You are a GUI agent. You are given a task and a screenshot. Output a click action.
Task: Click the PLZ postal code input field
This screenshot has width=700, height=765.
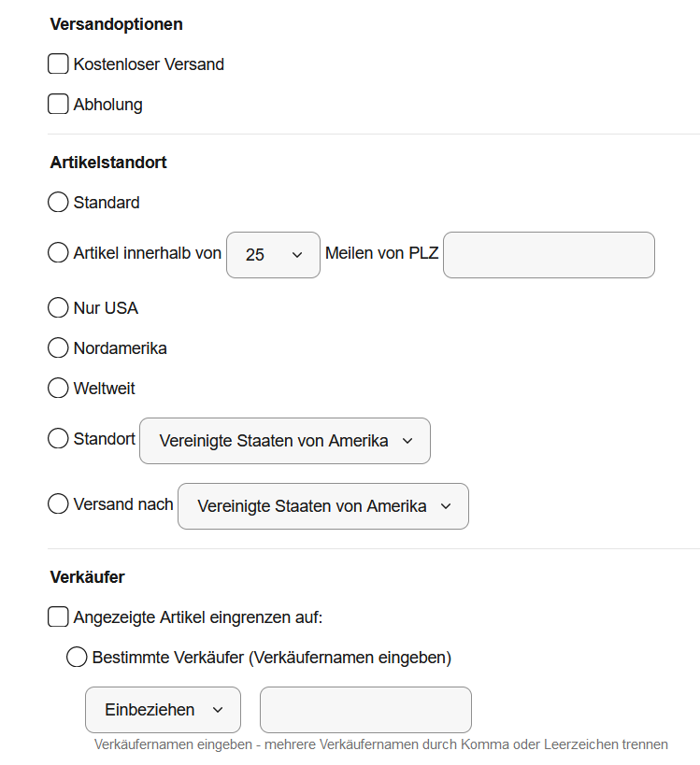[549, 255]
